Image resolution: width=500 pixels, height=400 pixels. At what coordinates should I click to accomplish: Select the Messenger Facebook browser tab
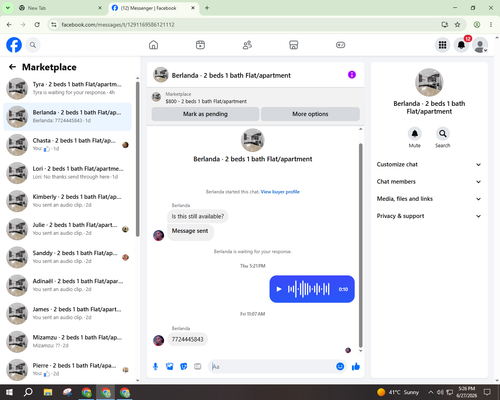[x=153, y=8]
